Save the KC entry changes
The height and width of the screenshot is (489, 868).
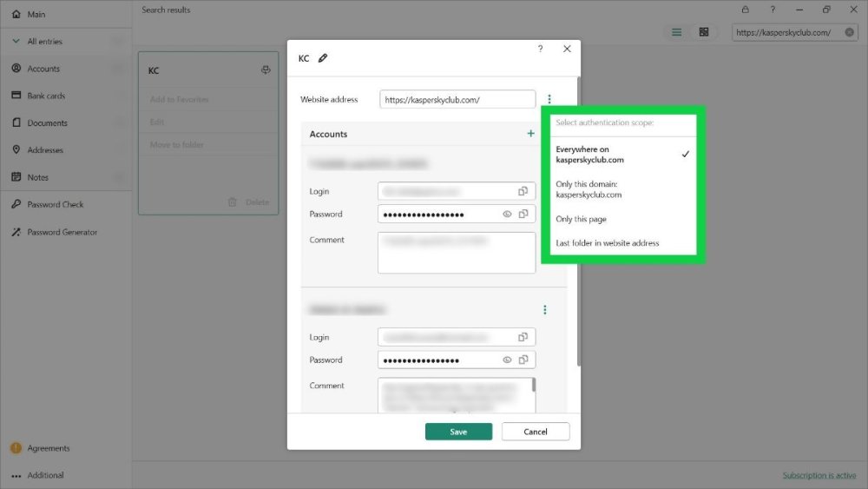458,432
